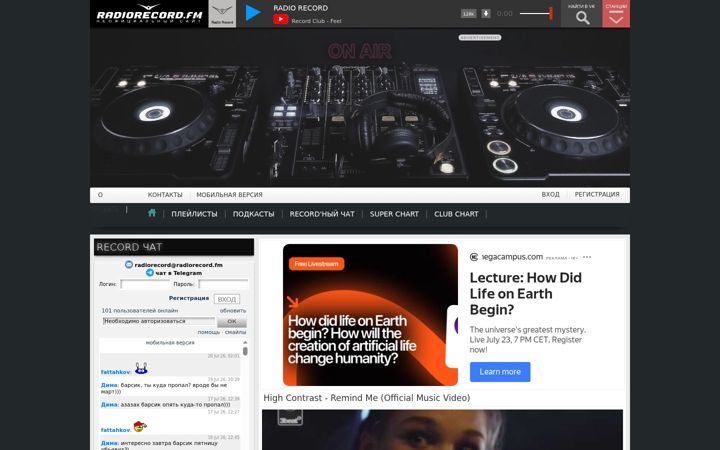
Task: Click the chat scrollbar up arrow
Action: [x=245, y=343]
